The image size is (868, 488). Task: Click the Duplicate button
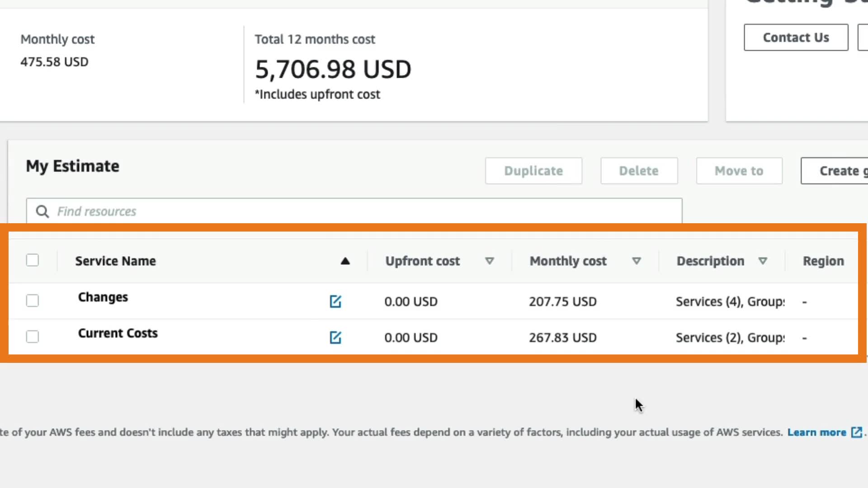click(x=533, y=171)
